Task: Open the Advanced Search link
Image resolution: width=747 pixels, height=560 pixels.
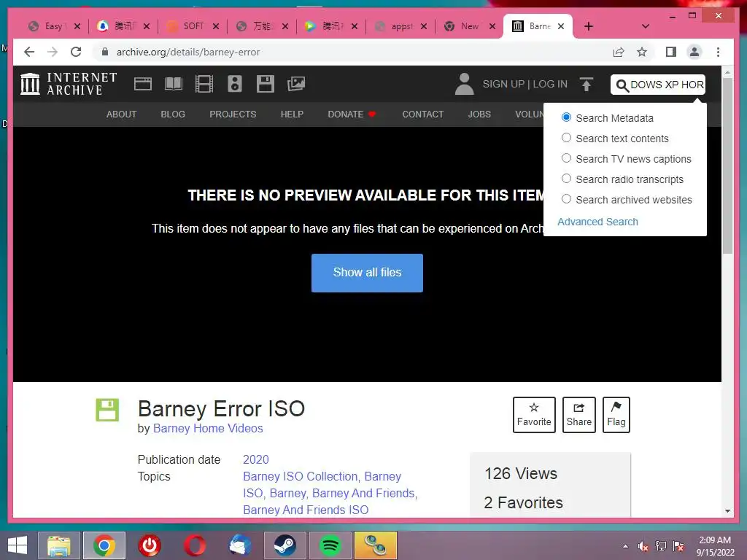Action: coord(597,222)
